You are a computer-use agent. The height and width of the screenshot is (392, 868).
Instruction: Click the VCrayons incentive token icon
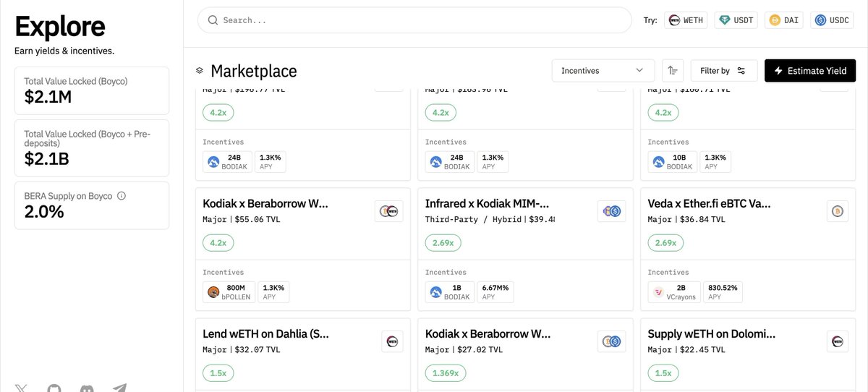click(x=659, y=292)
